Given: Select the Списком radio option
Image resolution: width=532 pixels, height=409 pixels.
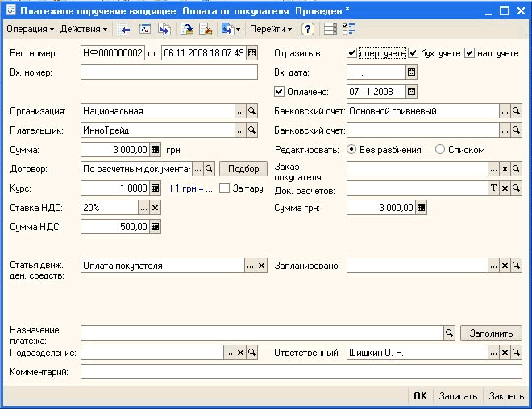Looking at the screenshot, I should coord(439,149).
